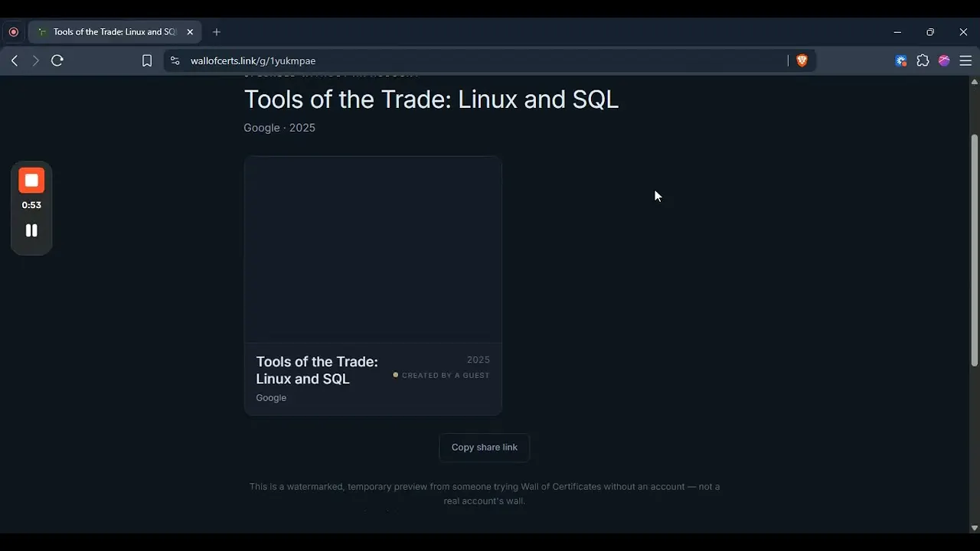The width and height of the screenshot is (980, 551).
Task: Select the Tools of the Trade tab
Action: tap(115, 32)
